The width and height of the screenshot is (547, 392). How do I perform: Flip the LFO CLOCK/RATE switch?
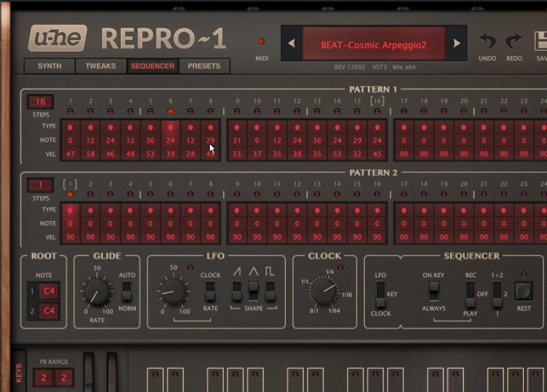click(x=210, y=291)
